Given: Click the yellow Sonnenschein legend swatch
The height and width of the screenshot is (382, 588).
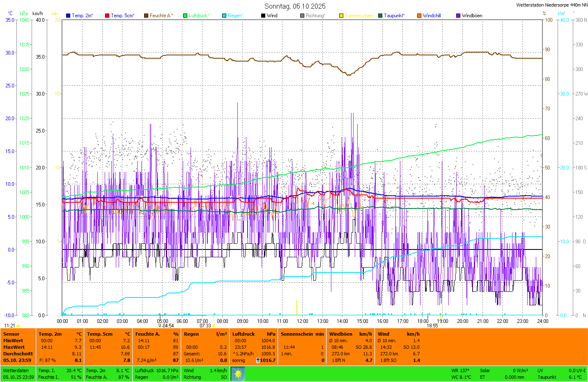Looking at the screenshot, I should 341,16.
